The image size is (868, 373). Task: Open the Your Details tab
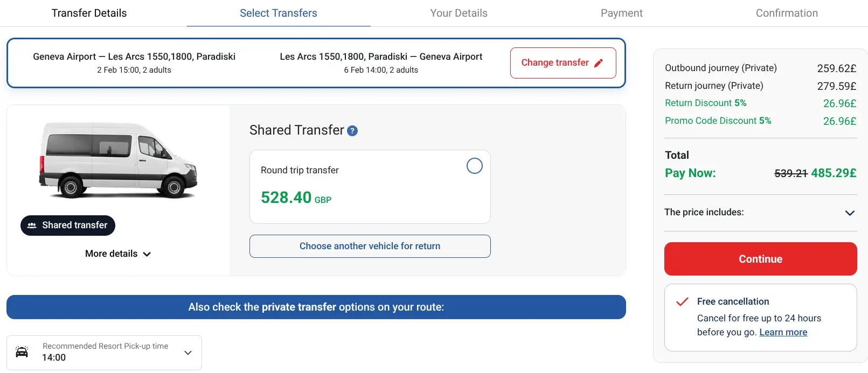pyautogui.click(x=459, y=12)
